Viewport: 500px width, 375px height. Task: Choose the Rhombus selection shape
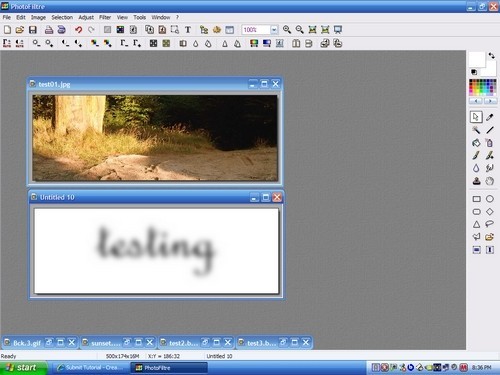(490, 212)
